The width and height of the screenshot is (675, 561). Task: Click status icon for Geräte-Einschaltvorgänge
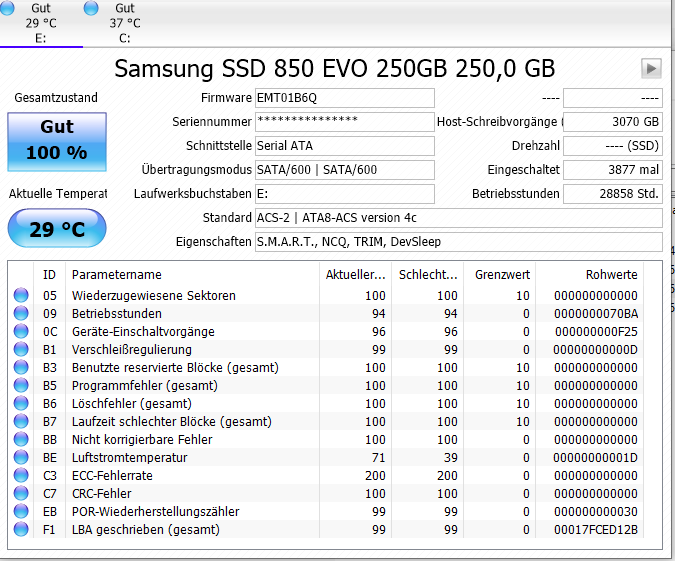(21, 332)
